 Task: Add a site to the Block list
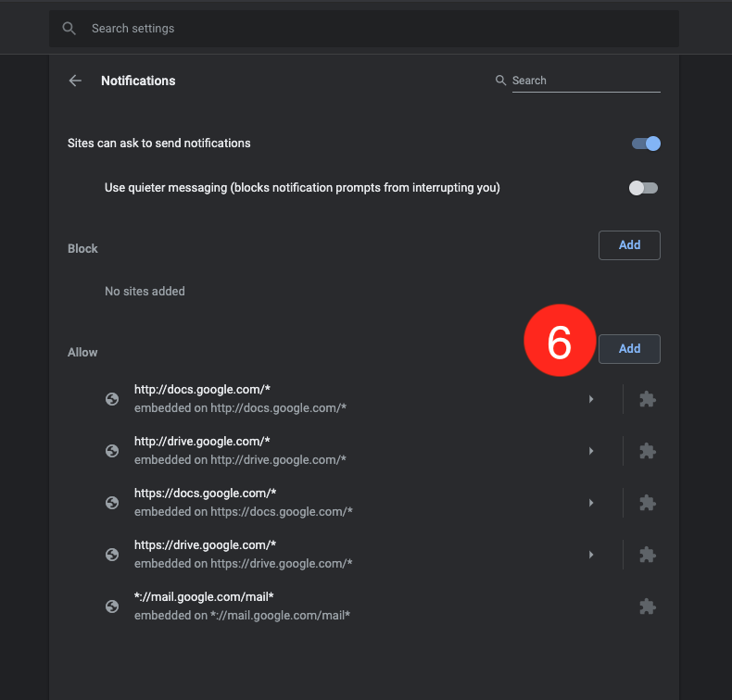click(629, 245)
